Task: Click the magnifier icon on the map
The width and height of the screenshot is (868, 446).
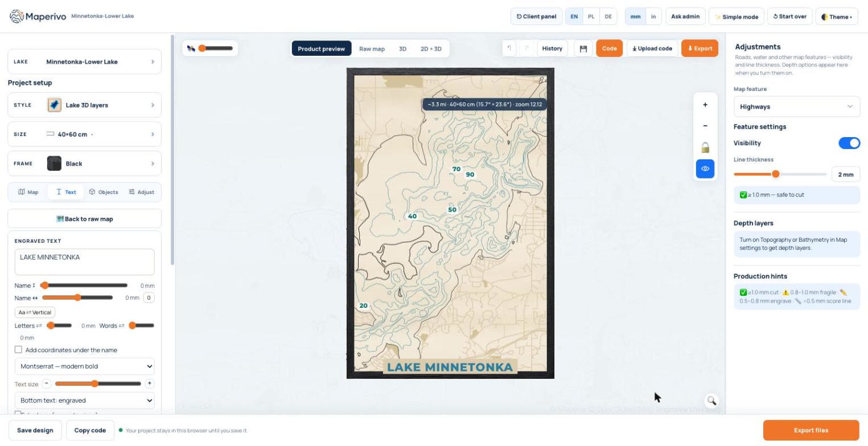Action: click(711, 401)
